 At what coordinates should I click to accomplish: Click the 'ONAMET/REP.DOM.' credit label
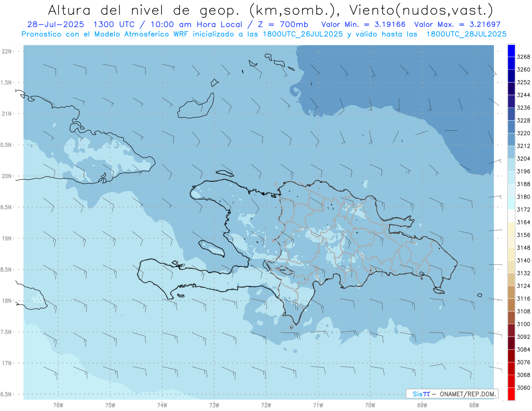pyautogui.click(x=467, y=394)
